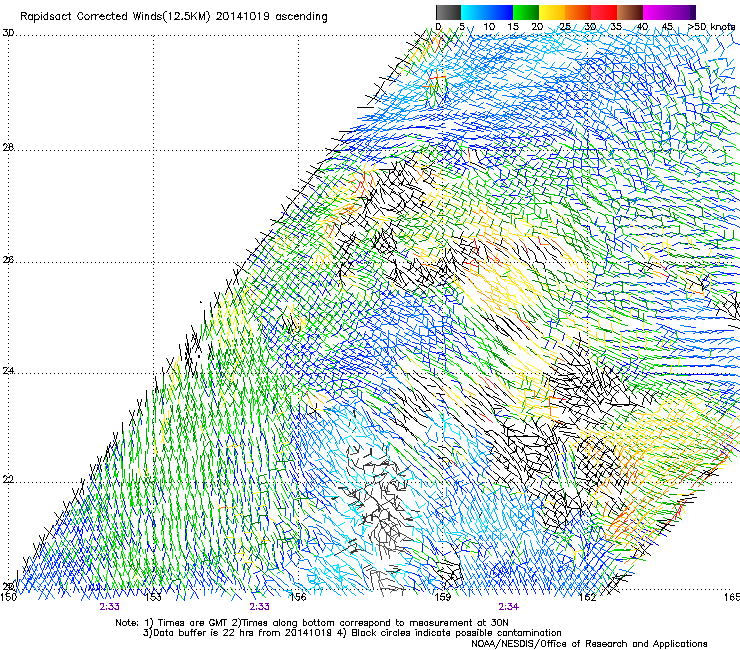Screen dimensions: 740x650
Task: Click the '>50 knots' legend label
Action: click(x=711, y=27)
